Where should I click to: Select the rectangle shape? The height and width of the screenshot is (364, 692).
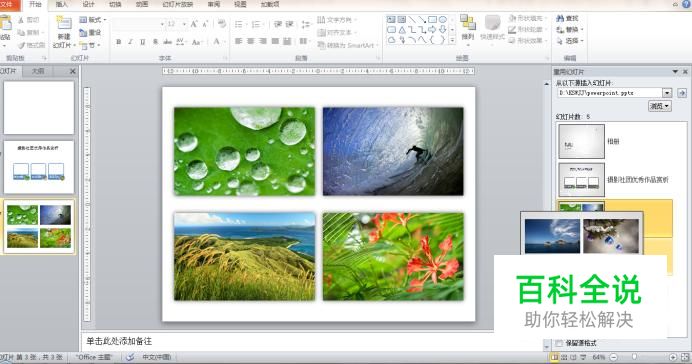pyautogui.click(x=432, y=19)
